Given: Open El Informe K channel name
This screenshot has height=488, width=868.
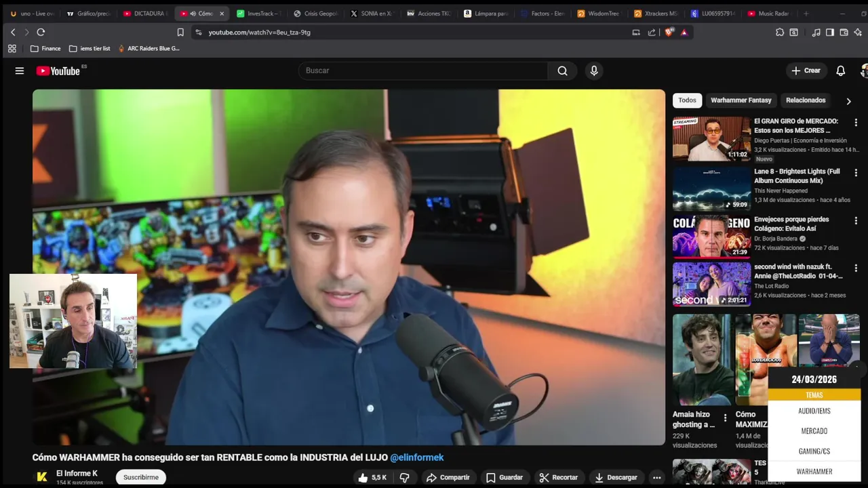Looking at the screenshot, I should (x=77, y=473).
